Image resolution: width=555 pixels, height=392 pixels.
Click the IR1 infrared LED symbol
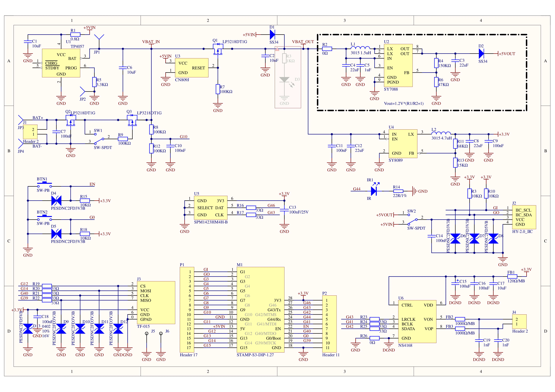(x=374, y=191)
